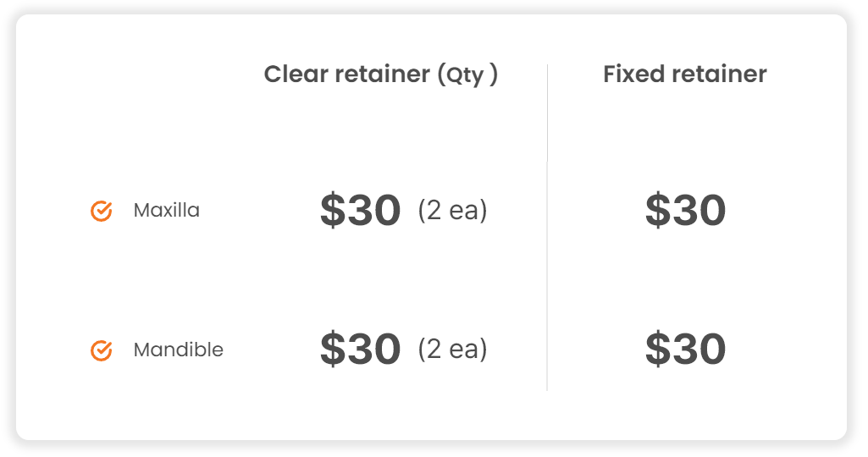Click the orange check icon beside Maxilla
Viewport: 868px width, 457px height.
pyautogui.click(x=102, y=211)
